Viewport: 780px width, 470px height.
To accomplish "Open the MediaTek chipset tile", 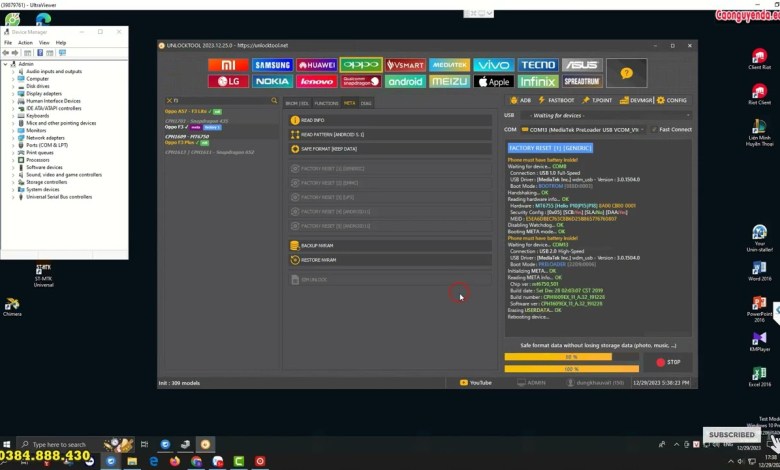I will pyautogui.click(x=449, y=65).
